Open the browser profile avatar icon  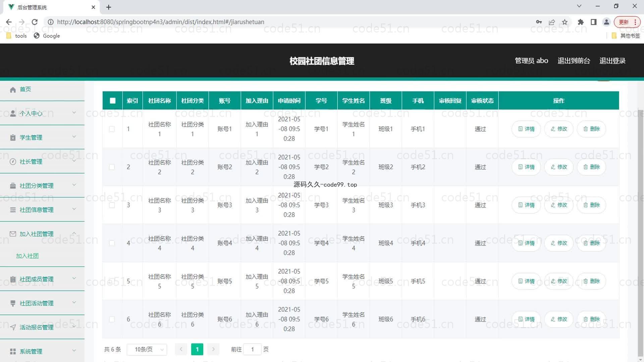pyautogui.click(x=606, y=22)
